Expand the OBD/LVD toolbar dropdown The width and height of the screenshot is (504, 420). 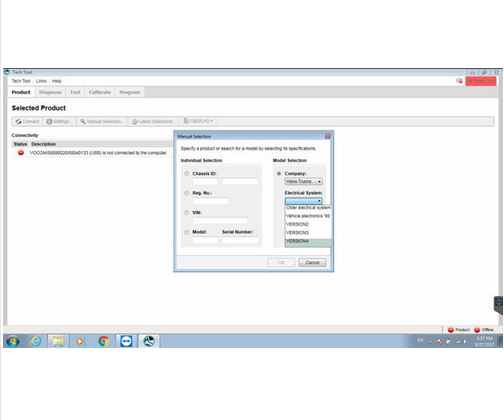198,121
